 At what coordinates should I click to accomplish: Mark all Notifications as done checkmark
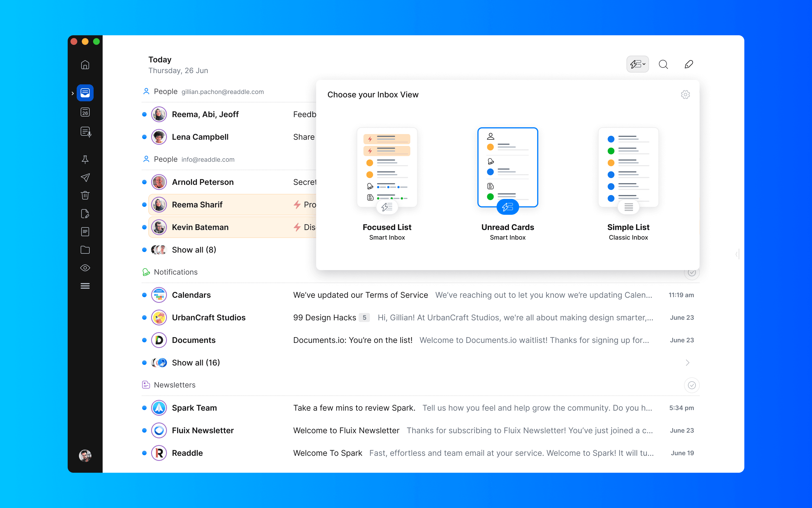[692, 273]
